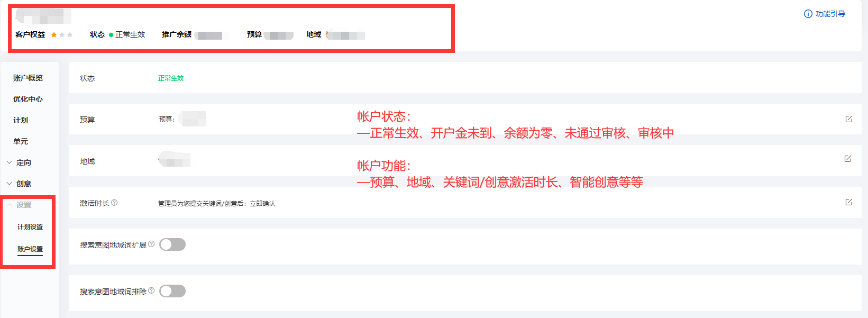Open the 功能引导 link
This screenshot has width=868, height=318.
tap(830, 14)
